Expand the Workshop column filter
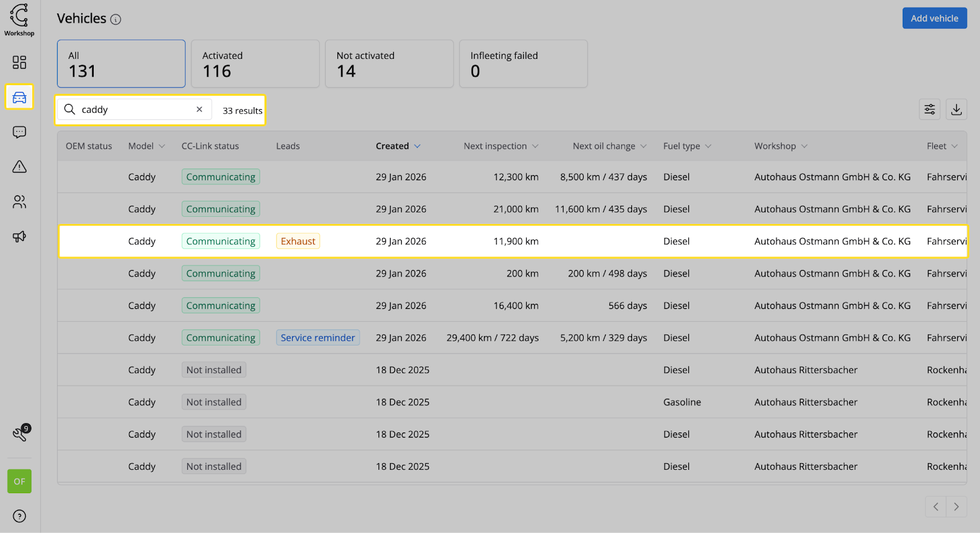Screen dimensions: 980x533 tap(804, 146)
